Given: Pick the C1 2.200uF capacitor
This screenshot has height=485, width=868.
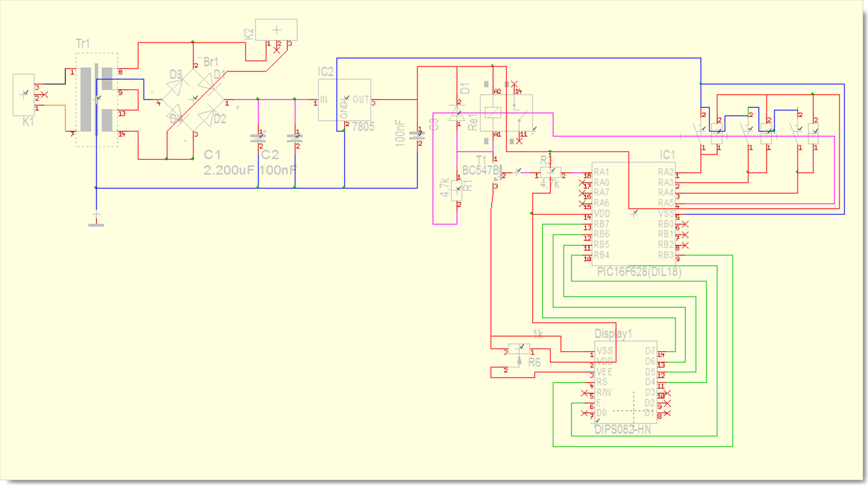Looking at the screenshot, I should click(x=258, y=138).
